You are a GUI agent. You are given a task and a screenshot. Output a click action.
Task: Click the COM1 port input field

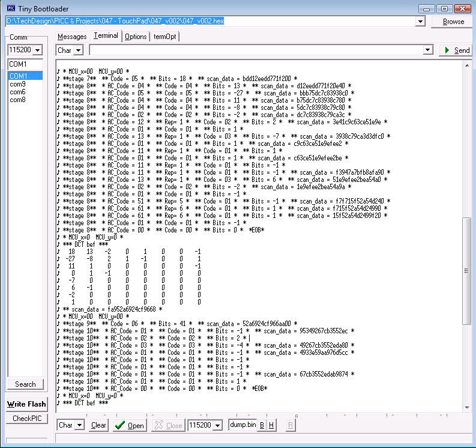coord(25,64)
